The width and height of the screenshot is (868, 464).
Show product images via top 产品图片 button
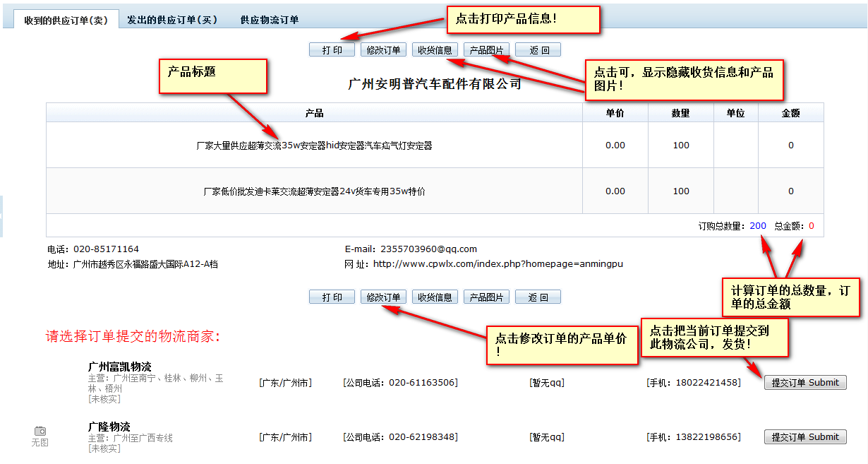pos(486,50)
